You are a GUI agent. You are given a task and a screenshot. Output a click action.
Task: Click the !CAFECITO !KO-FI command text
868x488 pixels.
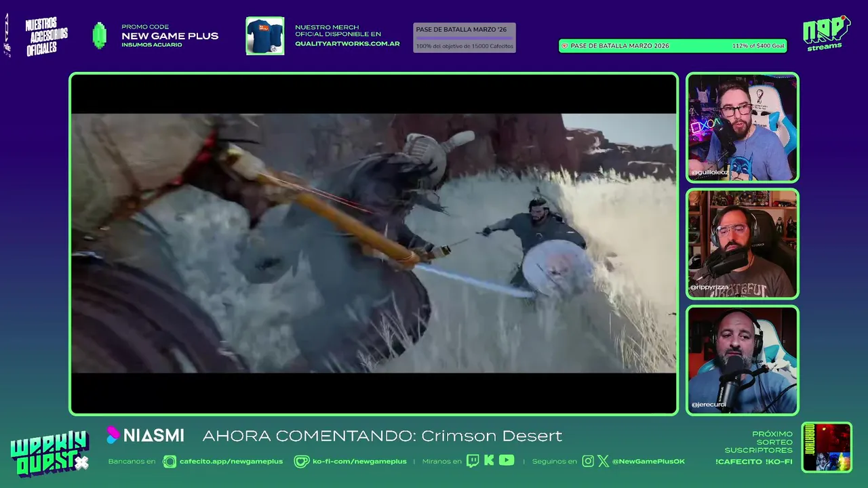[753, 462]
